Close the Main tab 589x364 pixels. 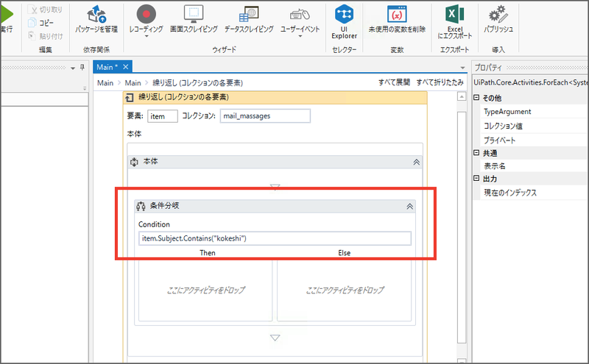[126, 67]
